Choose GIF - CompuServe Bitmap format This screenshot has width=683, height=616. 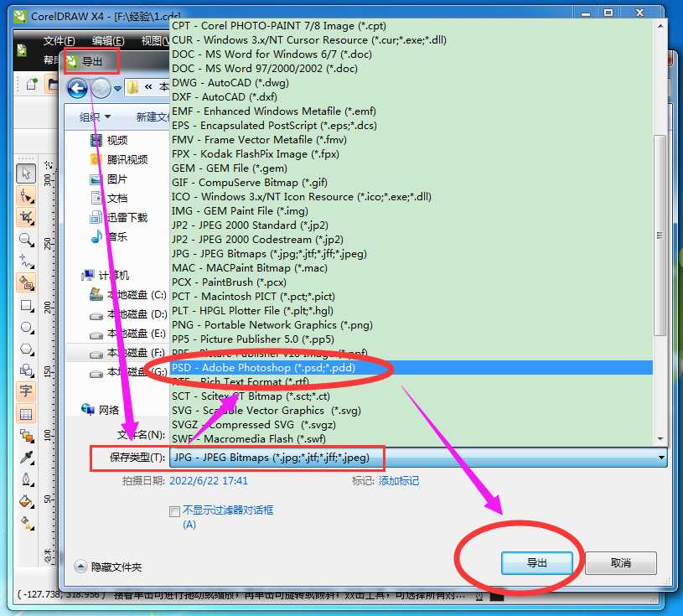411,183
